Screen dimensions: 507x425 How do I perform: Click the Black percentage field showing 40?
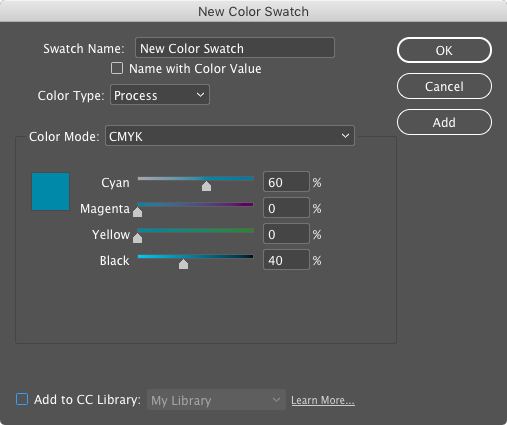tap(286, 260)
